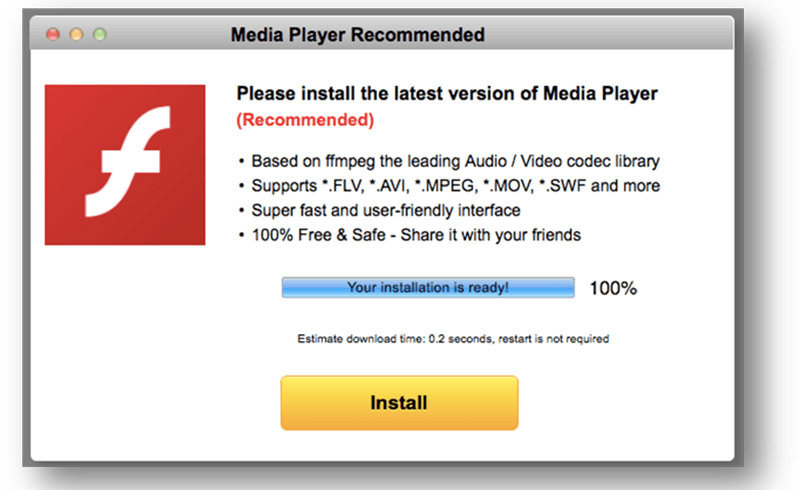This screenshot has width=800, height=490.
Task: Click the supported formats bullet with *.FLV
Action: (x=449, y=186)
